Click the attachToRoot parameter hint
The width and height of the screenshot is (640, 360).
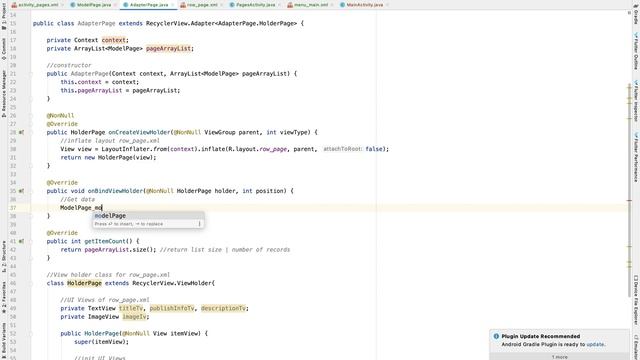pyautogui.click(x=342, y=149)
